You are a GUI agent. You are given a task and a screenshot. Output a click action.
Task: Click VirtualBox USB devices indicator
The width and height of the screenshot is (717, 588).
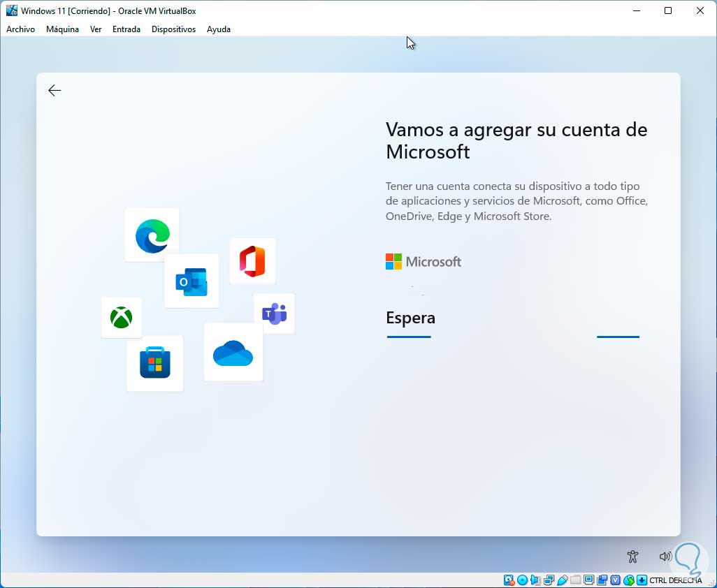point(563,580)
